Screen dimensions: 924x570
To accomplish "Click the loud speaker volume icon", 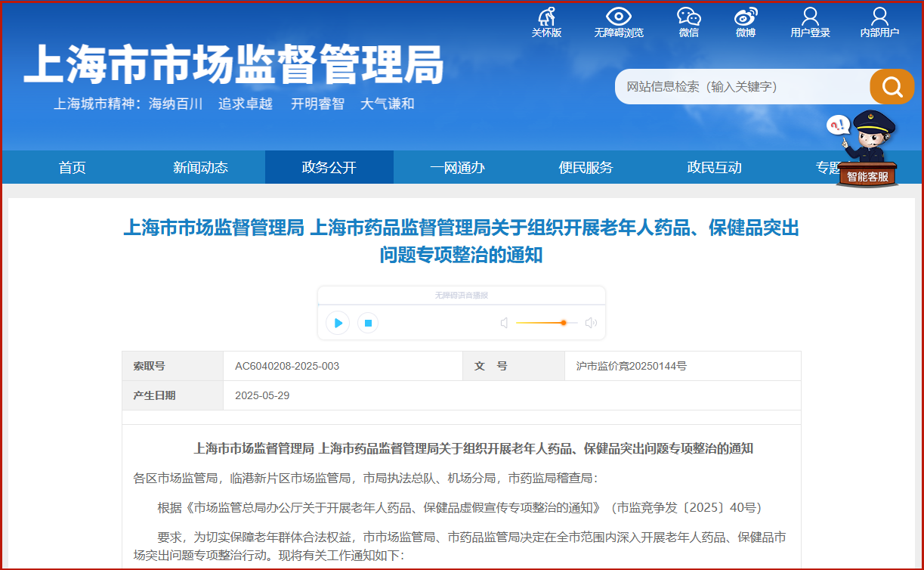I will [591, 323].
